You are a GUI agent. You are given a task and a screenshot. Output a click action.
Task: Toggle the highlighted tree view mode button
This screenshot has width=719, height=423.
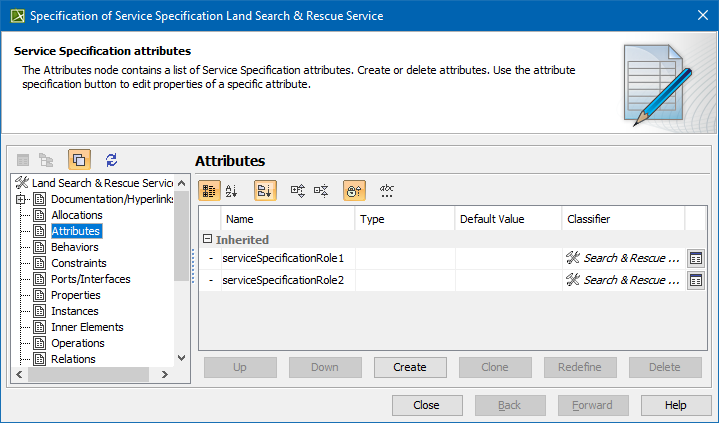(79, 160)
